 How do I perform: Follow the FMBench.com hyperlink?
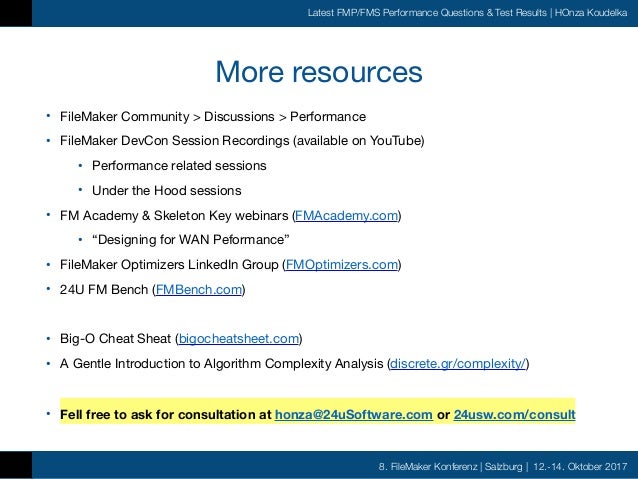(199, 289)
